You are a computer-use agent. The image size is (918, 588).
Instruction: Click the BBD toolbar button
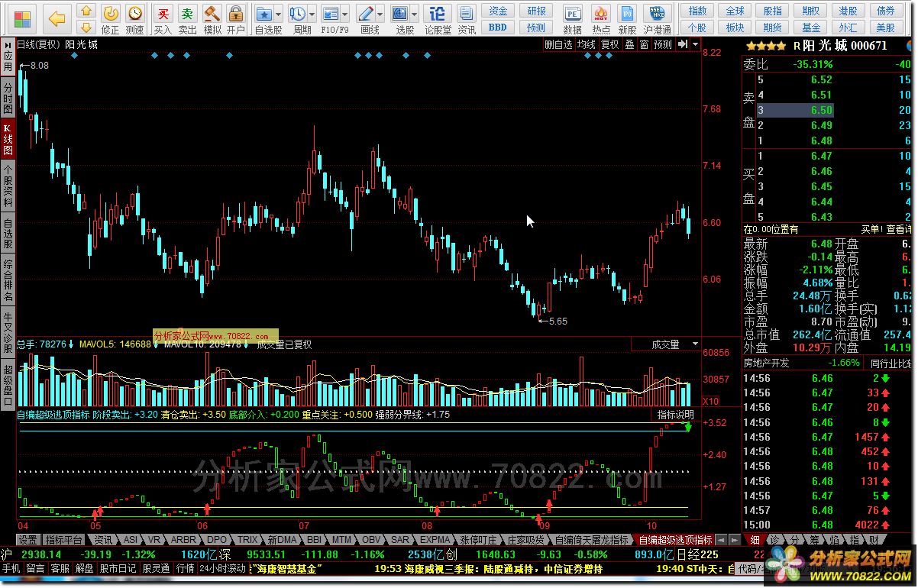point(498,27)
